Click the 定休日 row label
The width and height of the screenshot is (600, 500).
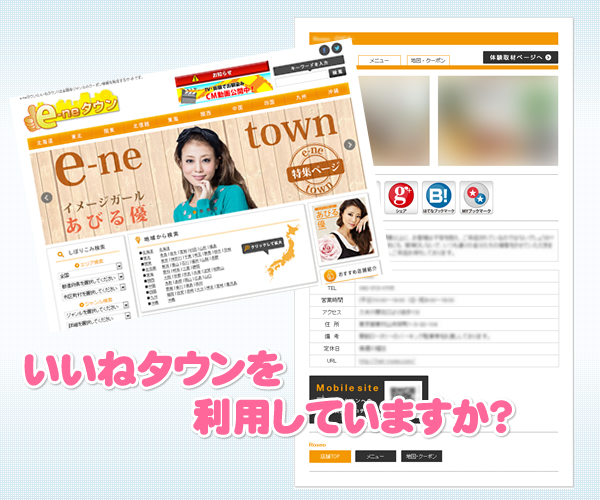[x=332, y=349]
